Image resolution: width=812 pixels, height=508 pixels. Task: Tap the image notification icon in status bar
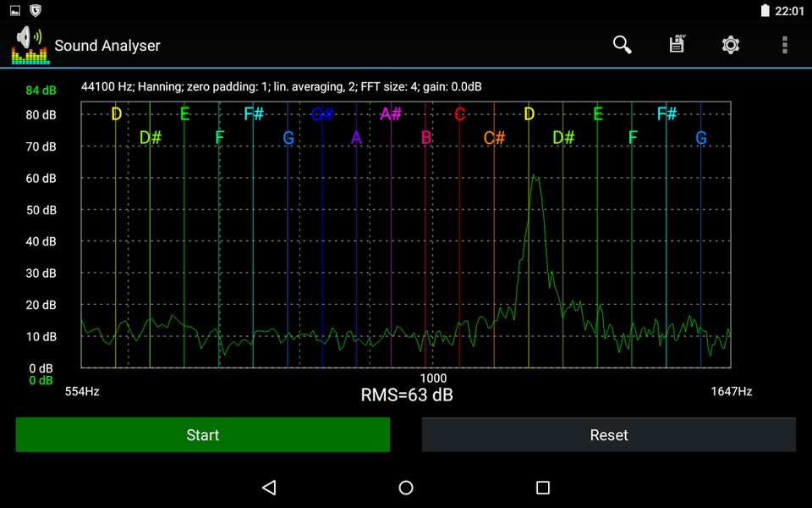pos(15,10)
